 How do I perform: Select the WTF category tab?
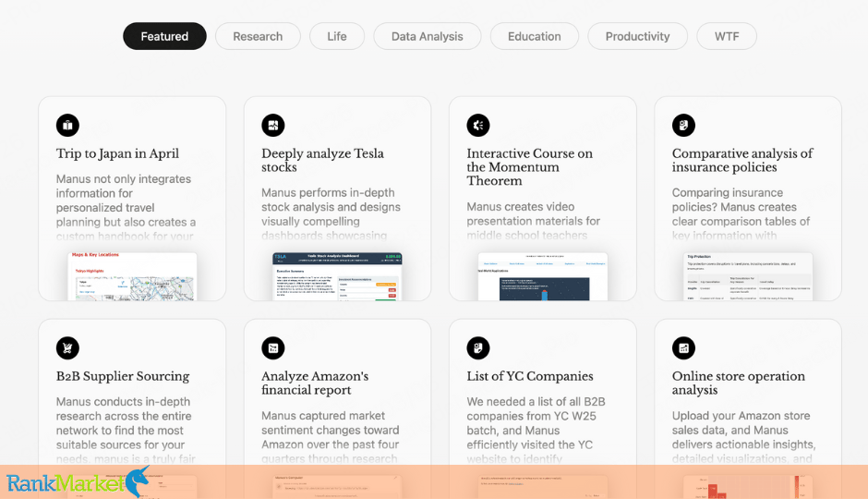pos(727,36)
